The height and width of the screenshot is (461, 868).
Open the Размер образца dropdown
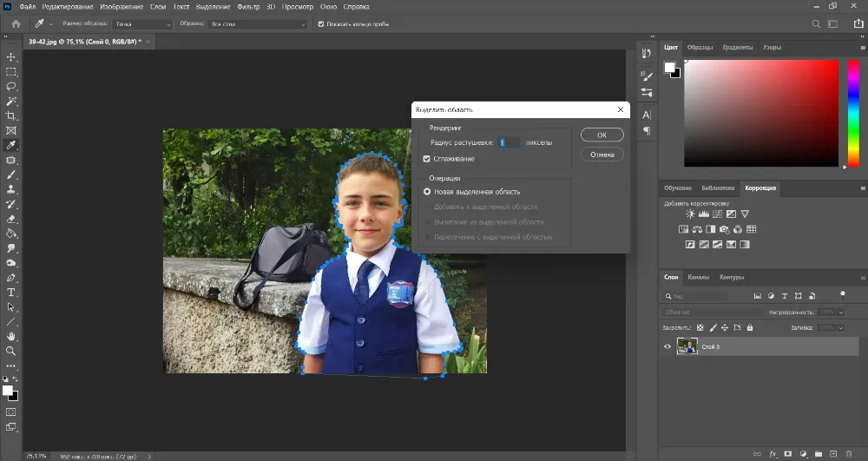142,24
